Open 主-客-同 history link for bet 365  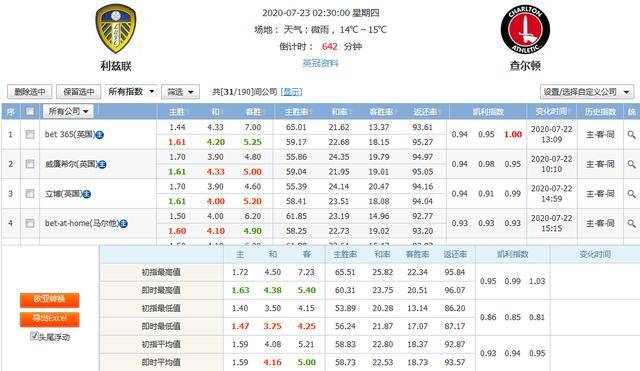click(600, 134)
